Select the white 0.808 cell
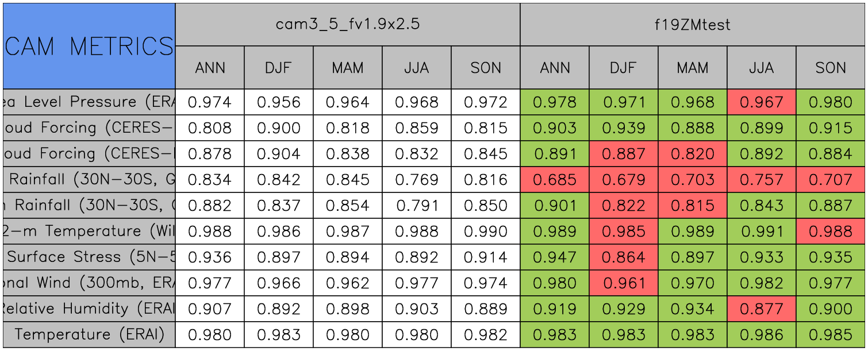This screenshot has width=868, height=351. coord(210,128)
